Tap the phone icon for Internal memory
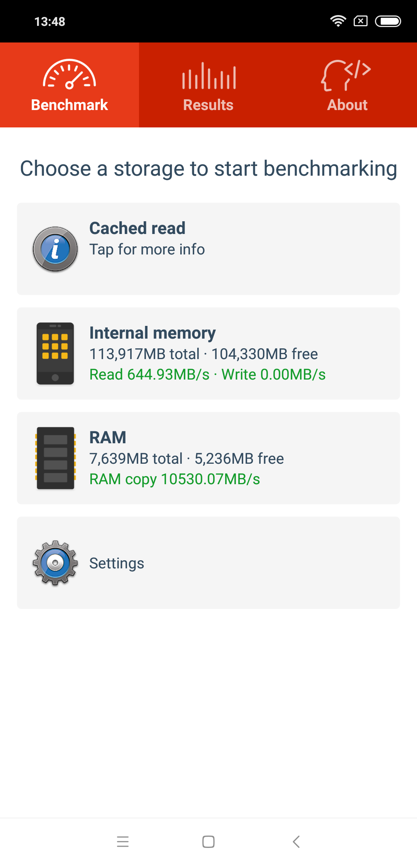This screenshot has height=868, width=417. (55, 353)
